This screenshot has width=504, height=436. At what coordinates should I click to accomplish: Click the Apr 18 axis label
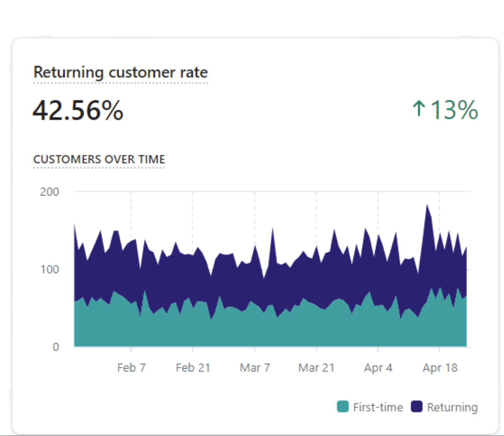[440, 368]
